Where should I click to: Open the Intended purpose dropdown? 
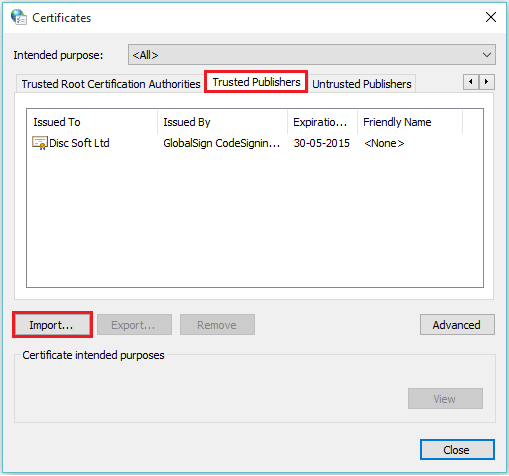click(x=312, y=55)
